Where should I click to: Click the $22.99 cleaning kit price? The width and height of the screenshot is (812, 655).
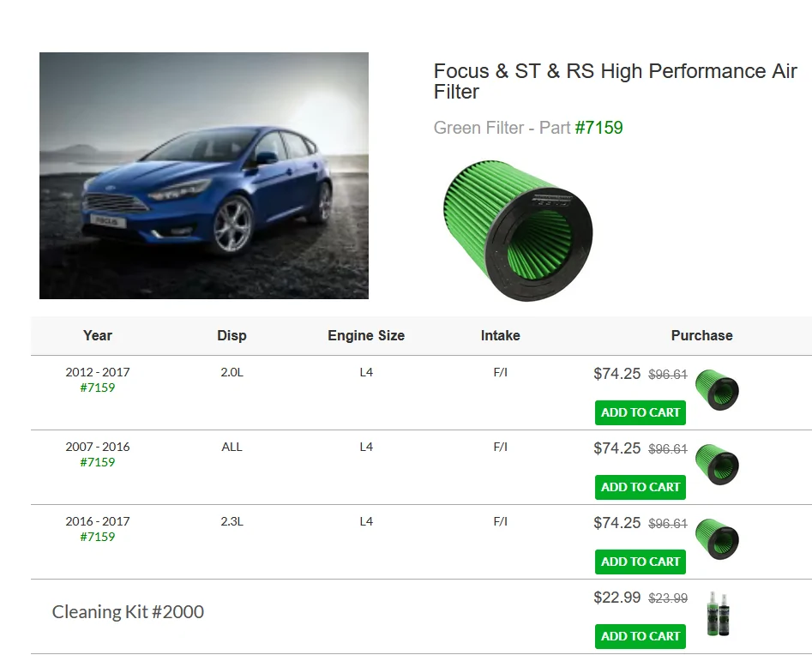[x=617, y=598]
